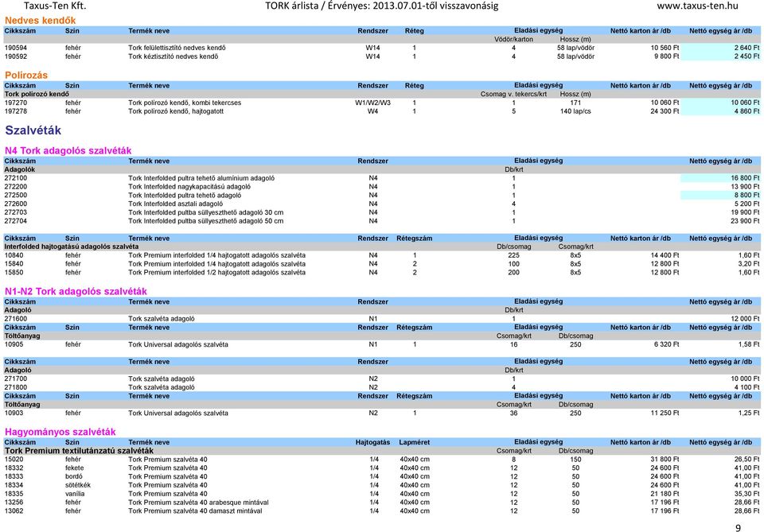Select article number 272703
The width and height of the screenshot is (764, 532).
tap(16, 212)
